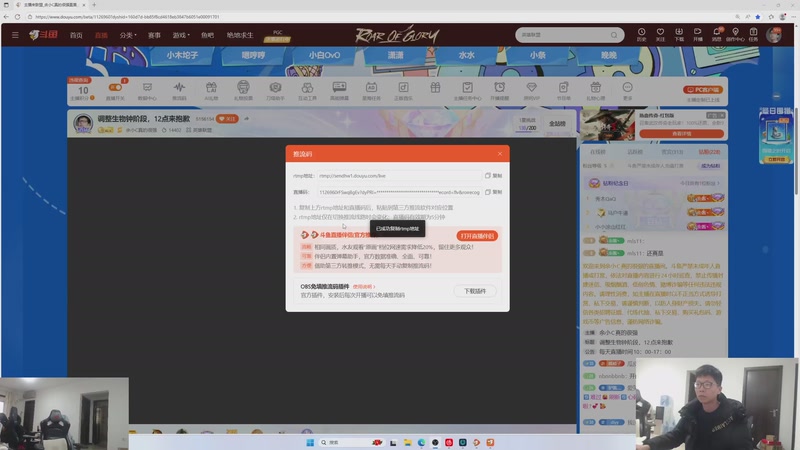Open the AD task icon

click(371, 90)
